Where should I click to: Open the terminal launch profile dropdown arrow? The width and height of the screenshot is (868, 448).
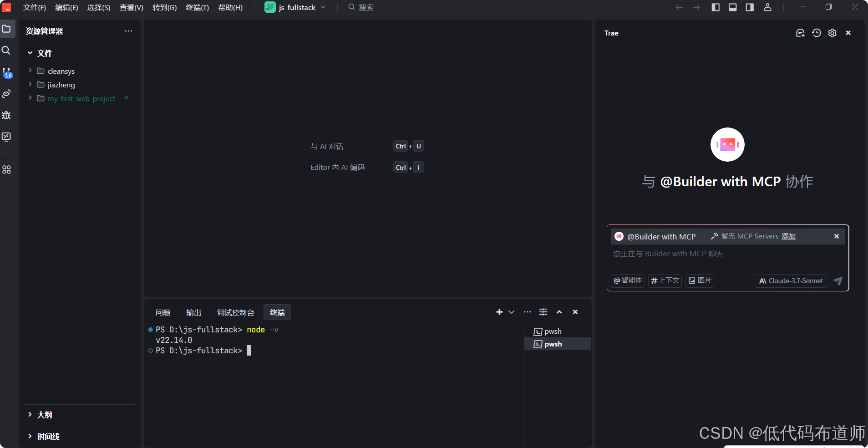click(x=511, y=312)
